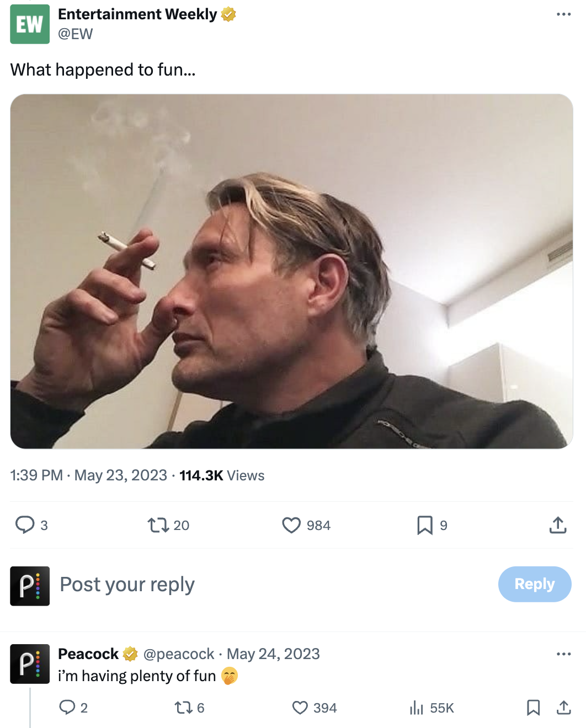Image resolution: width=586 pixels, height=728 pixels.
Task: View analytics for Peacock's reply
Action: click(x=417, y=707)
